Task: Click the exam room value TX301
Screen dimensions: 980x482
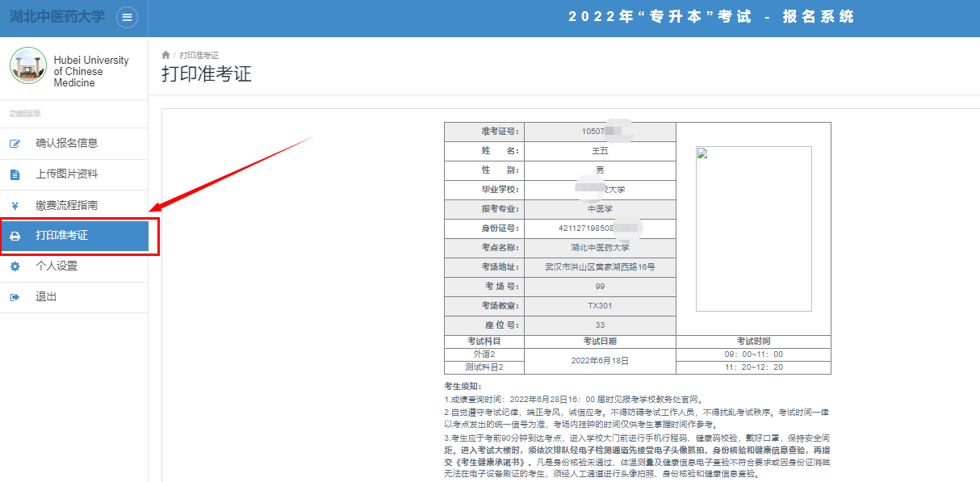Action: (x=599, y=306)
